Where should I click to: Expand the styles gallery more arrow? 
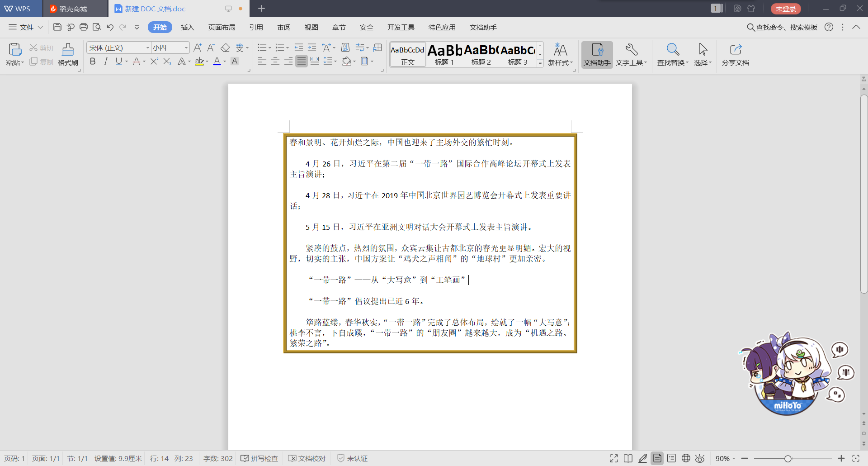(540, 63)
